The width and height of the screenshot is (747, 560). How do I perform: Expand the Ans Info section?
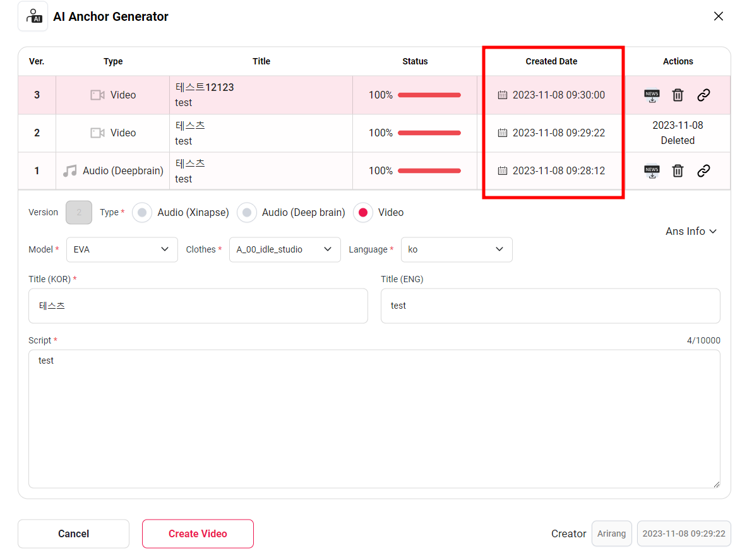coord(691,232)
